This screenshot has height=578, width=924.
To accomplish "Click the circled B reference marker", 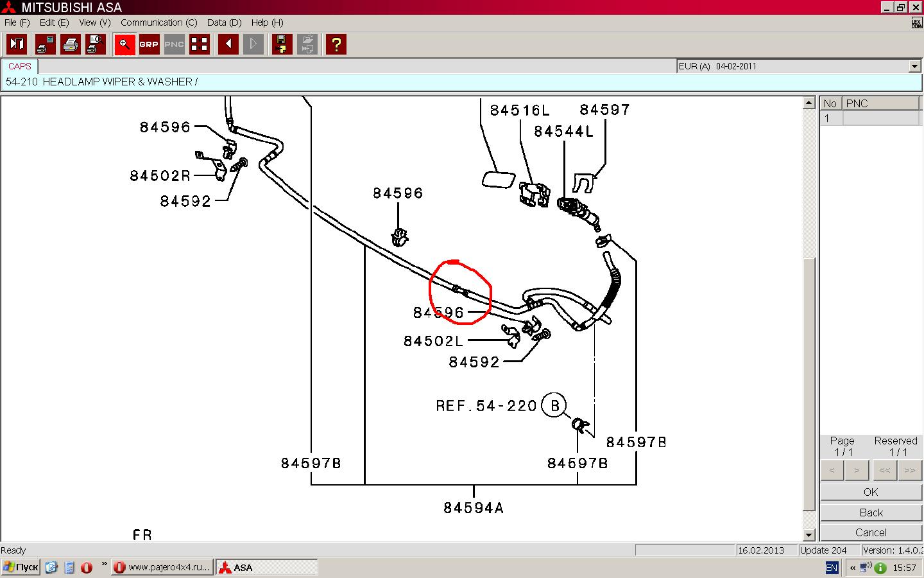I will [x=554, y=405].
